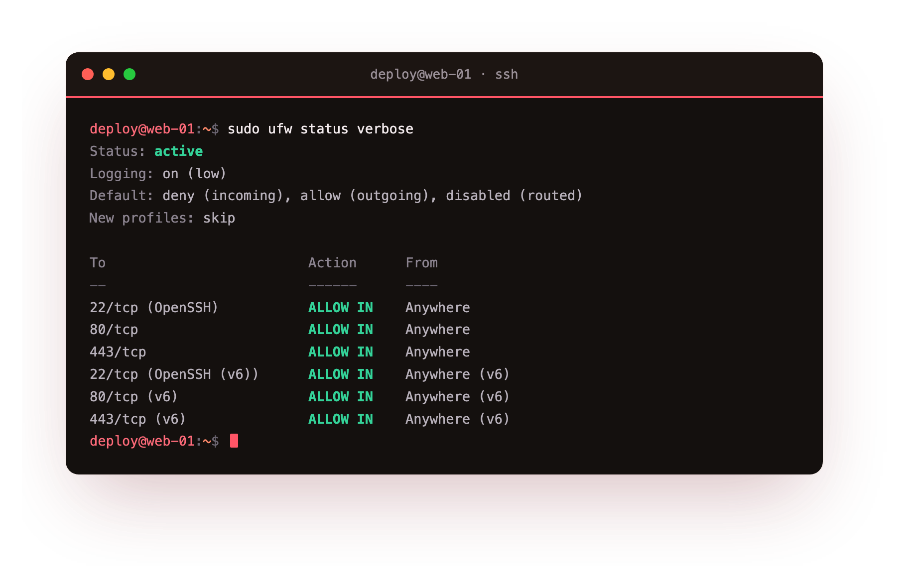Screen dimensions: 909x588
Task: Minimize the window with the yellow button
Action: coord(109,74)
